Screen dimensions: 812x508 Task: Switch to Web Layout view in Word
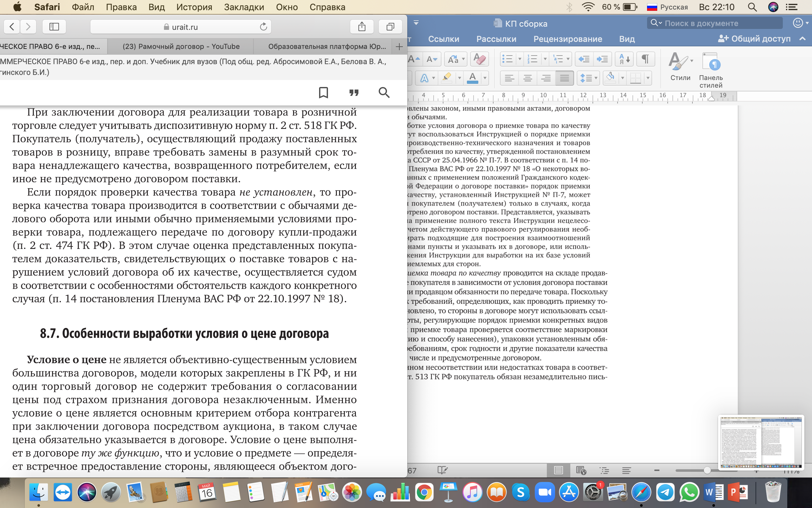[x=581, y=470]
